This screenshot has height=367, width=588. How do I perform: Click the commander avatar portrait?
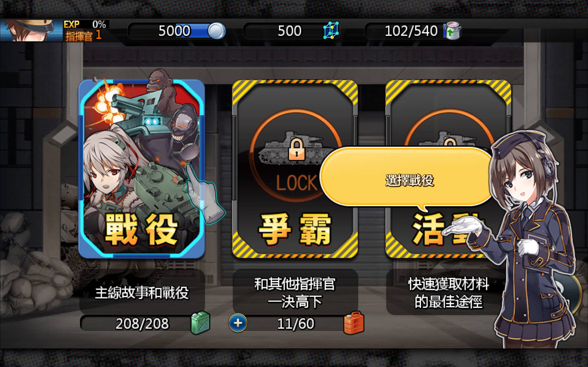(31, 30)
